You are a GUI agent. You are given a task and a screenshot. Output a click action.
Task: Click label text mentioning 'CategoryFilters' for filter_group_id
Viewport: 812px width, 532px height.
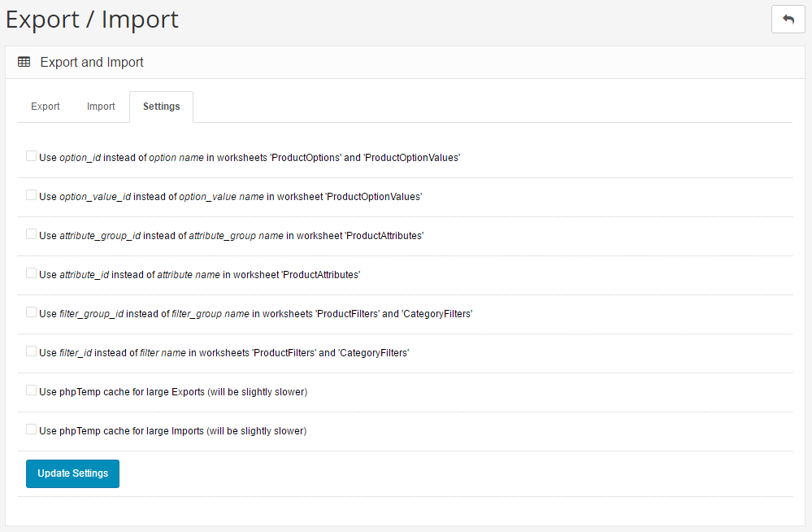point(255,314)
